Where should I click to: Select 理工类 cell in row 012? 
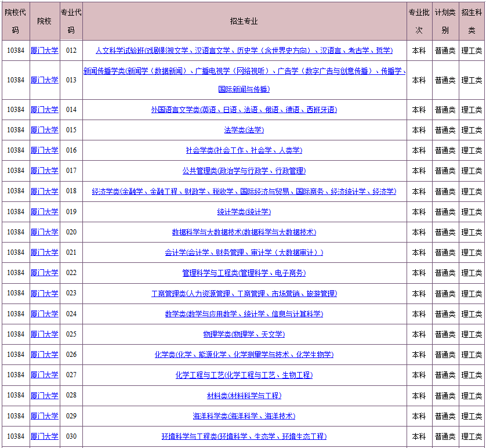pyautogui.click(x=472, y=50)
